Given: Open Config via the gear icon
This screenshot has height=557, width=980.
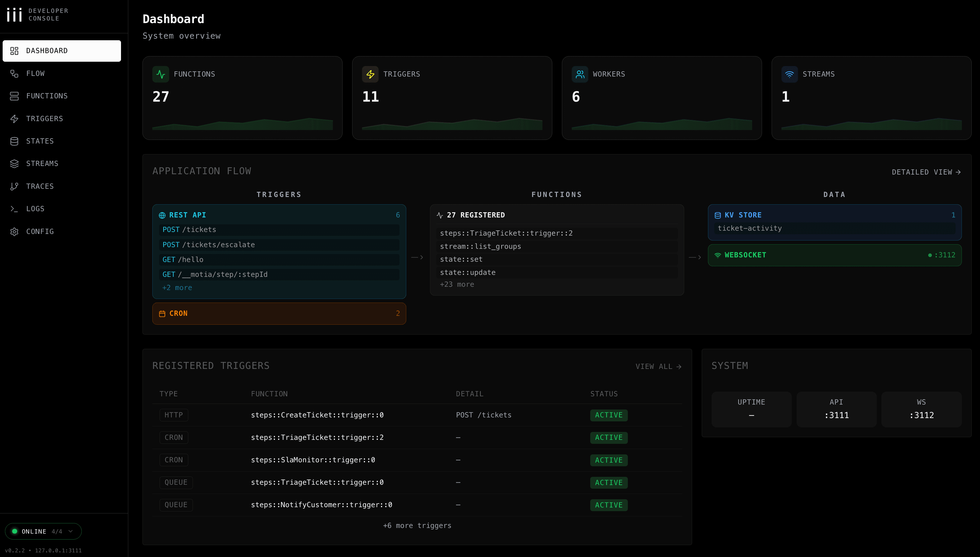Looking at the screenshot, I should pos(15,231).
